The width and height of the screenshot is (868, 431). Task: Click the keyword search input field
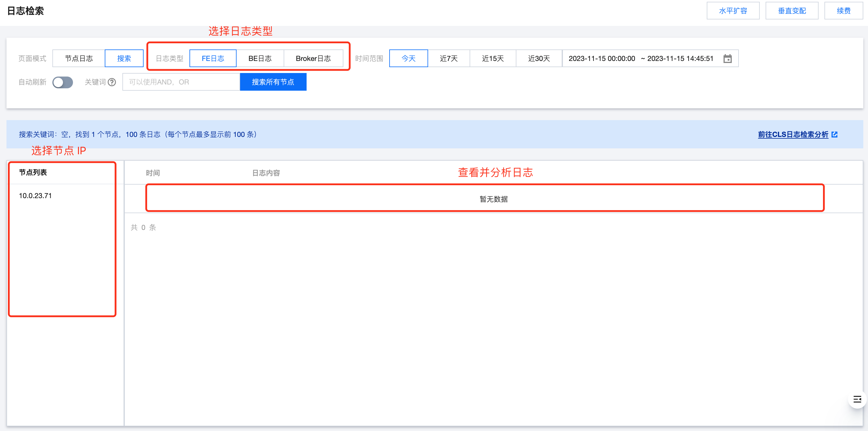click(x=181, y=82)
